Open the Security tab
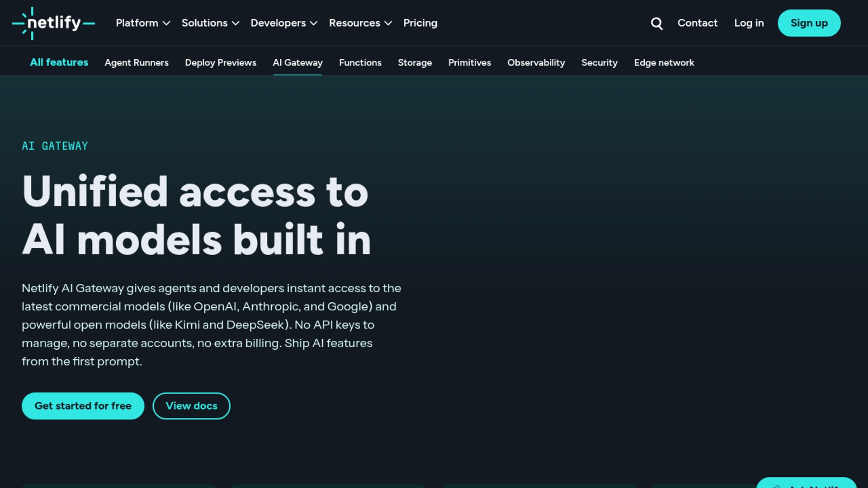Viewport: 868px width, 488px height. pos(599,63)
